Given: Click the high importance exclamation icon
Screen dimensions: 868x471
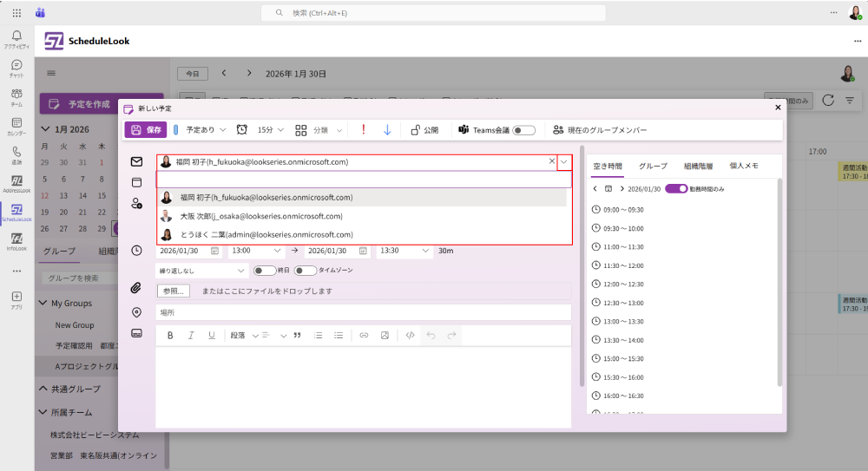Looking at the screenshot, I should click(363, 130).
